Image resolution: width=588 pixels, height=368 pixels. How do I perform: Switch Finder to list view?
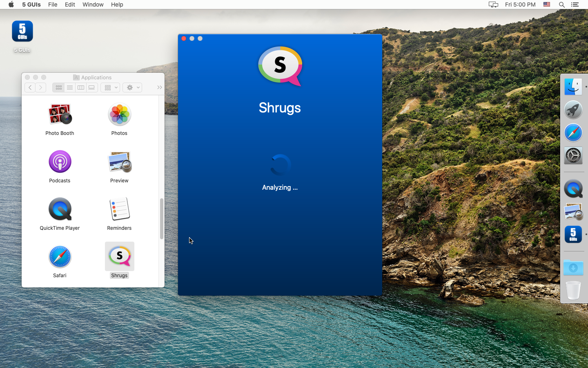(x=70, y=88)
